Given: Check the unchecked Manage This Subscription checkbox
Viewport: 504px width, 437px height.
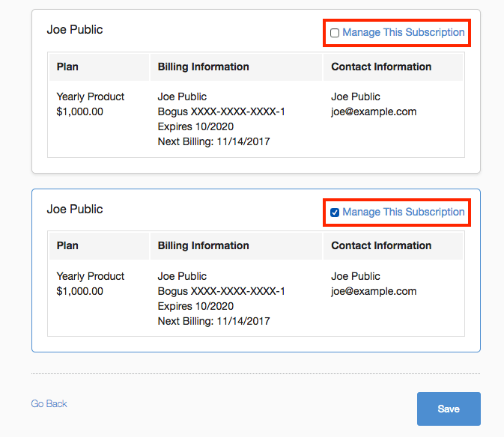Looking at the screenshot, I should coord(335,33).
